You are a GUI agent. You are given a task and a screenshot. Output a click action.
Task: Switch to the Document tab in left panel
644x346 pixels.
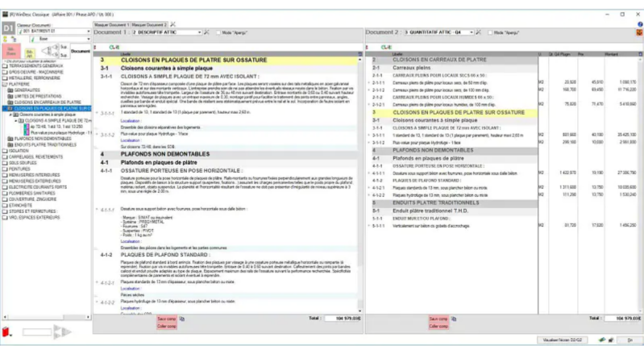[x=81, y=51]
